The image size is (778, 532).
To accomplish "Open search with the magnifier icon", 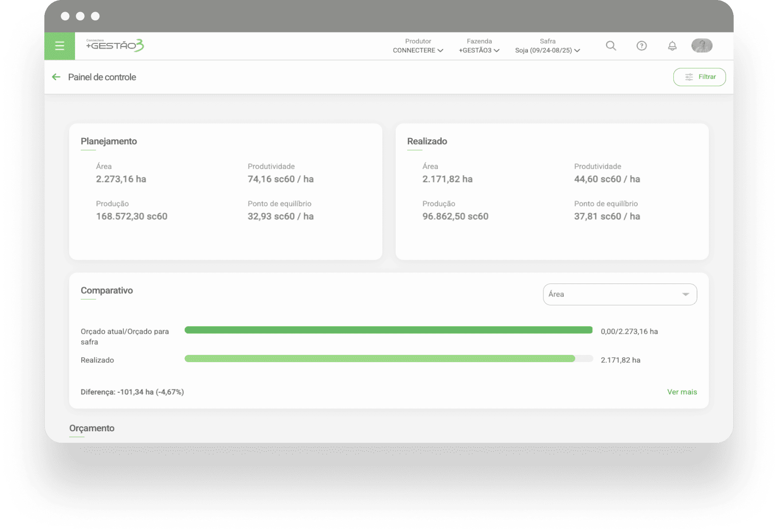I will [611, 46].
